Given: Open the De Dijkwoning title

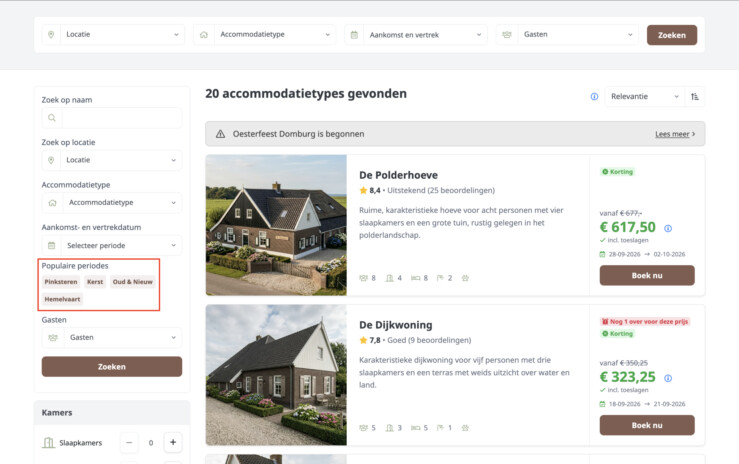Looking at the screenshot, I should 395,325.
